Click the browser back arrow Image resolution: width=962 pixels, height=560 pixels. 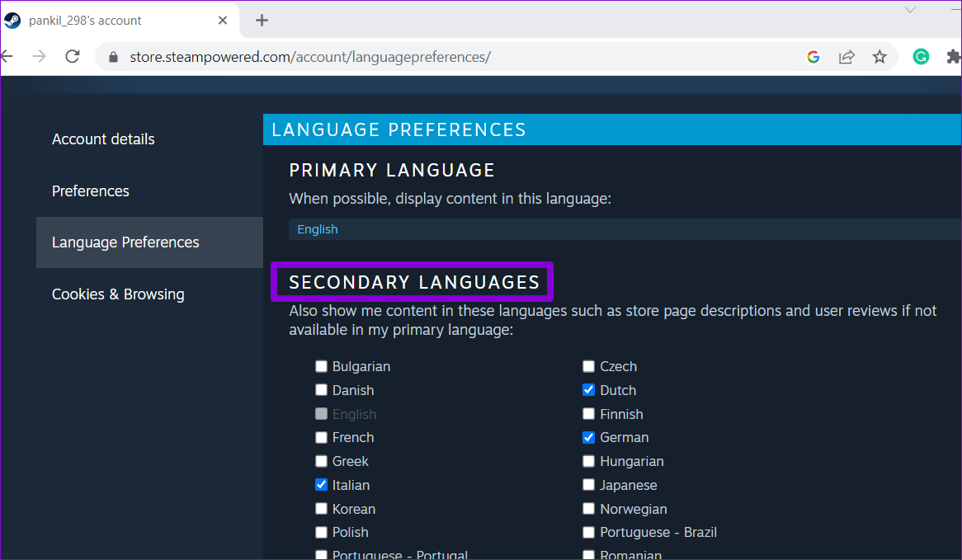coord(7,56)
